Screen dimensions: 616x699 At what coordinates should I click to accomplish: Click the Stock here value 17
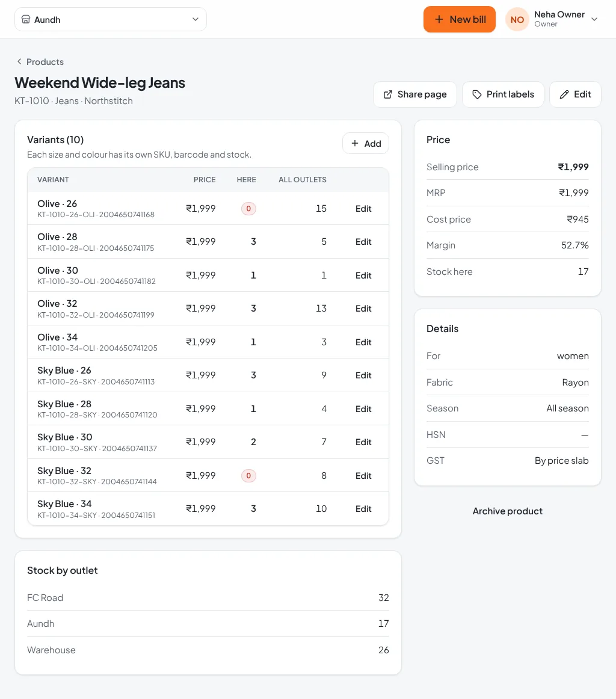pyautogui.click(x=584, y=271)
